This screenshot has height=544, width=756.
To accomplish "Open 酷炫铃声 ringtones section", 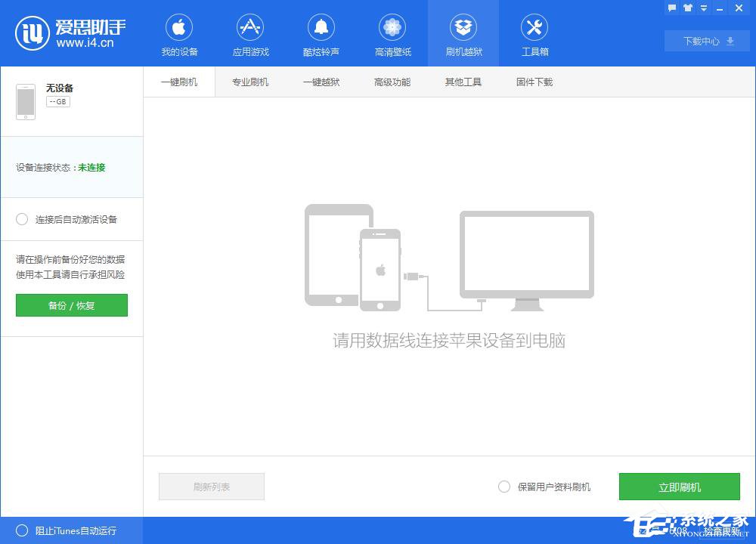I will point(321,33).
